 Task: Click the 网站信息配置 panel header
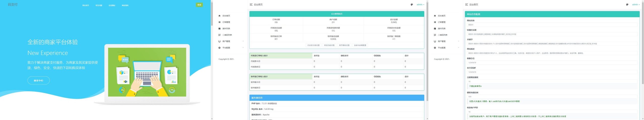552,14
